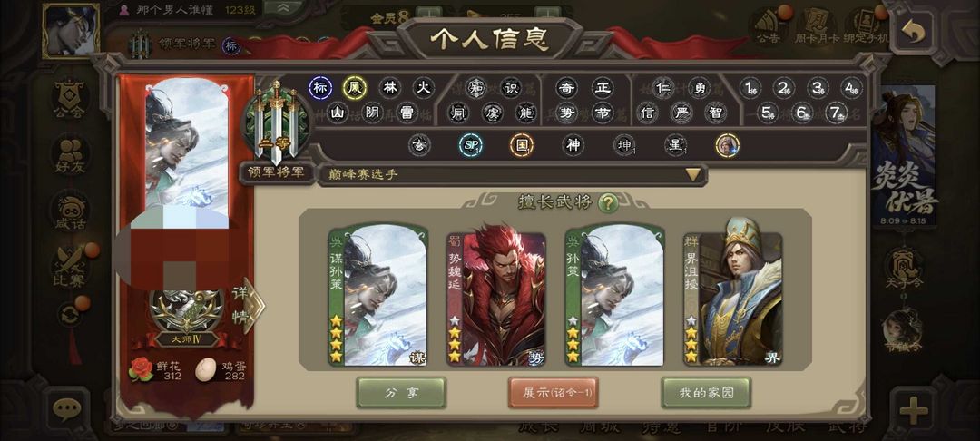Toggle the 风 badge
The width and height of the screenshot is (980, 441).
pyautogui.click(x=355, y=88)
